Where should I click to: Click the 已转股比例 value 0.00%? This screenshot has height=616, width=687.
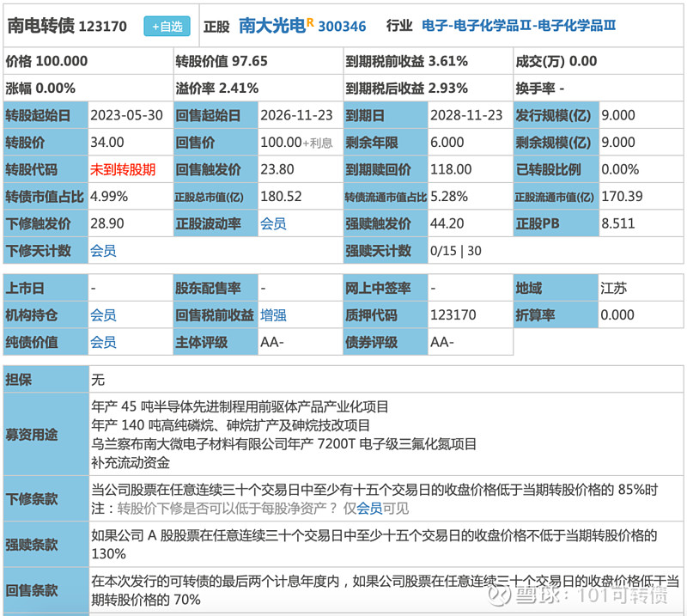(x=620, y=169)
